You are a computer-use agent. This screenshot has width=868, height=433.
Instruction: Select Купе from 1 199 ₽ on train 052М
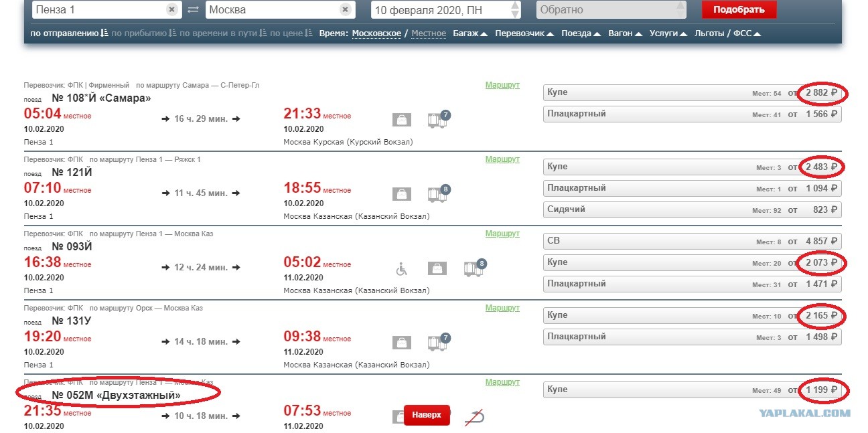(x=692, y=390)
